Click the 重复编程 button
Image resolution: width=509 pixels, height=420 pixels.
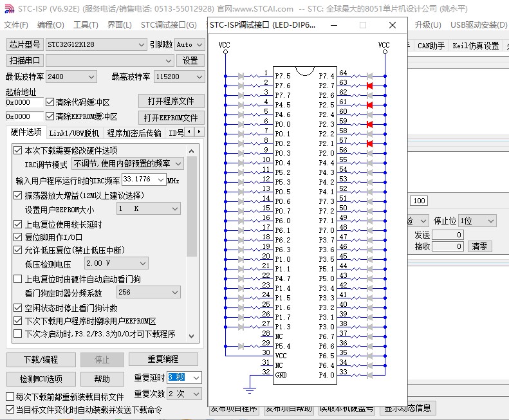click(x=163, y=359)
